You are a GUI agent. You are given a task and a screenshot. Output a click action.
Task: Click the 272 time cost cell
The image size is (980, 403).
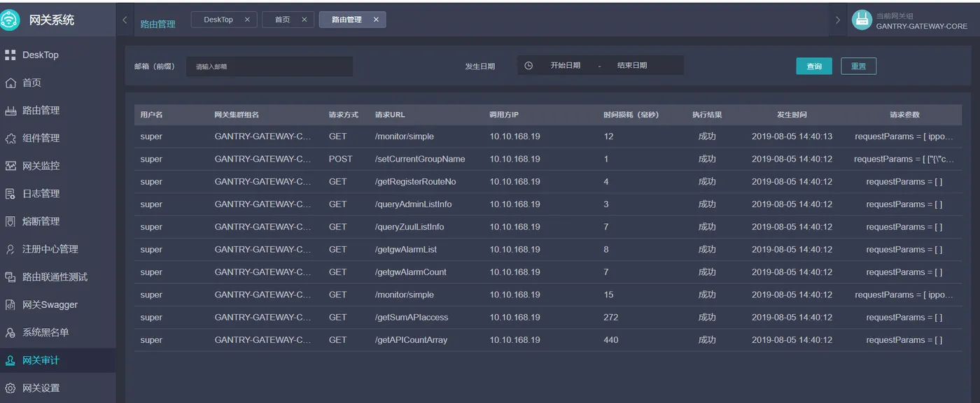611,317
